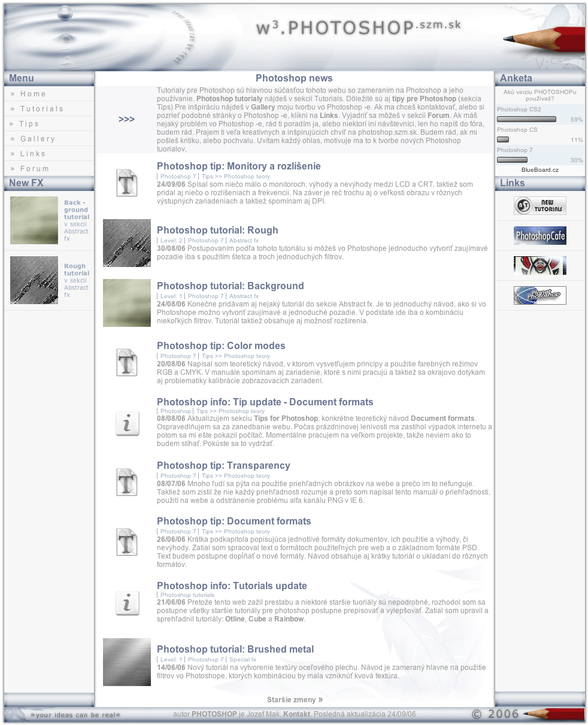Open Photoshop tutorial: Background headline
Screen dimensions: 588x725
[x=231, y=286]
